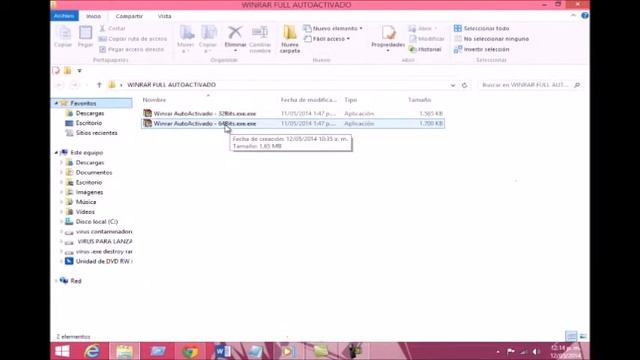Sort by Tipo column header
Viewport: 640px width, 360px height.
tap(351, 100)
